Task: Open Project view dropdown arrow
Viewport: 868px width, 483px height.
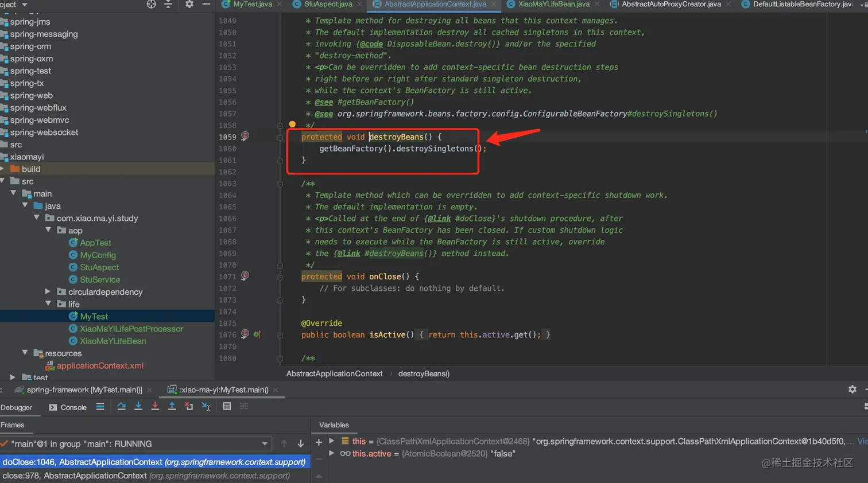Action: click(x=25, y=5)
